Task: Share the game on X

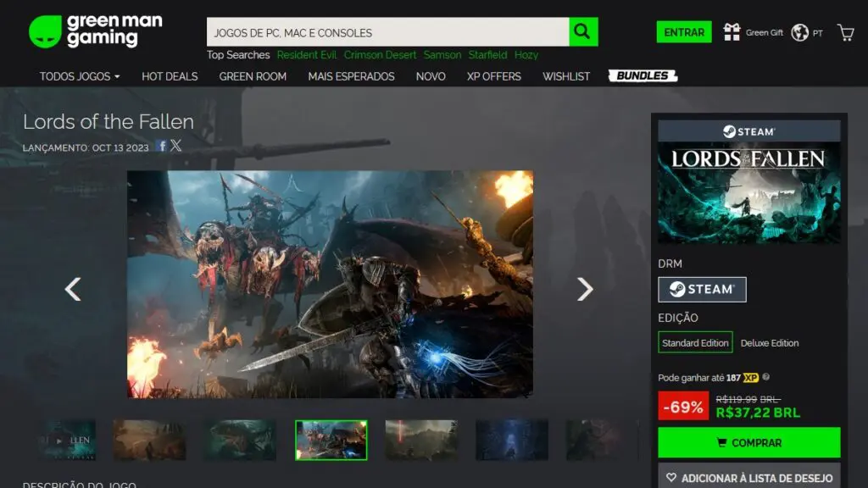Action: tap(175, 145)
